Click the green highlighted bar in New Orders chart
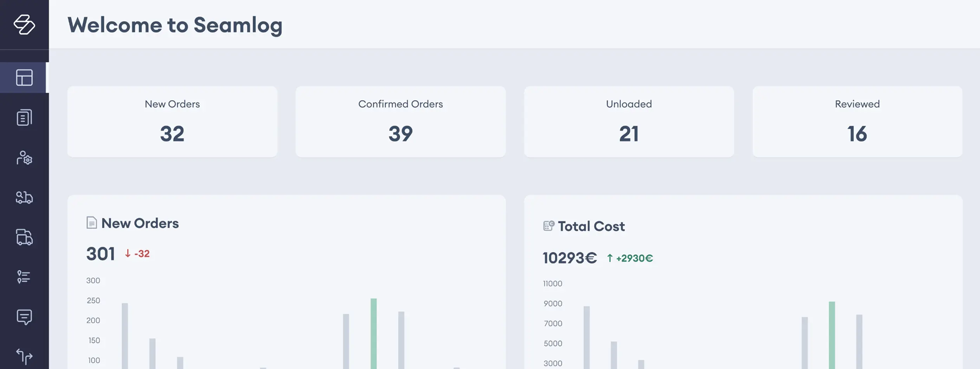The height and width of the screenshot is (369, 980). pos(374,334)
